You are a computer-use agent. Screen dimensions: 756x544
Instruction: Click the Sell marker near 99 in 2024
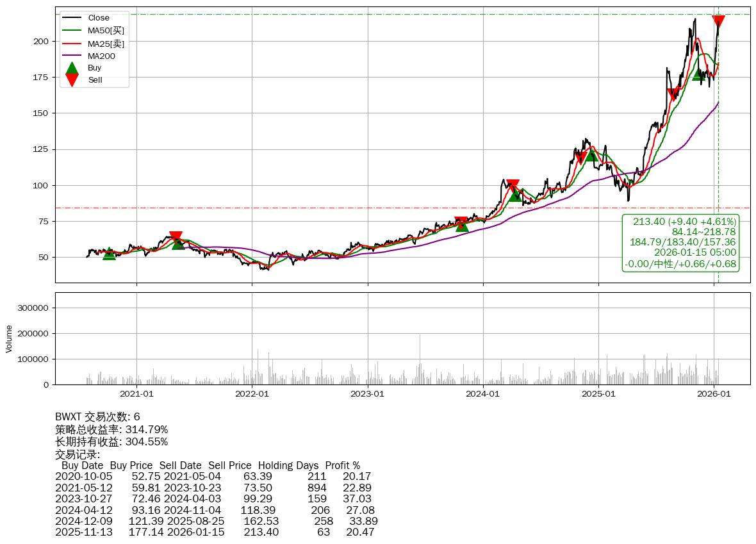513,186
